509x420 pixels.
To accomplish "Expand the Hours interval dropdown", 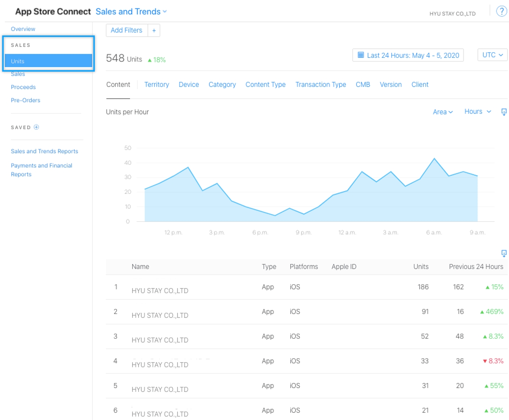I will coord(477,112).
